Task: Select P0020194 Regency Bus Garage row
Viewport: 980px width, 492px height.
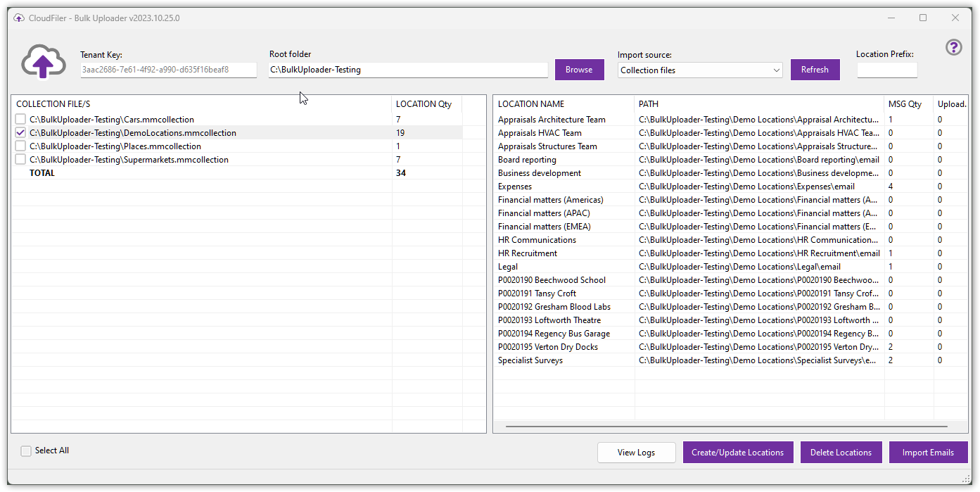Action: click(730, 334)
